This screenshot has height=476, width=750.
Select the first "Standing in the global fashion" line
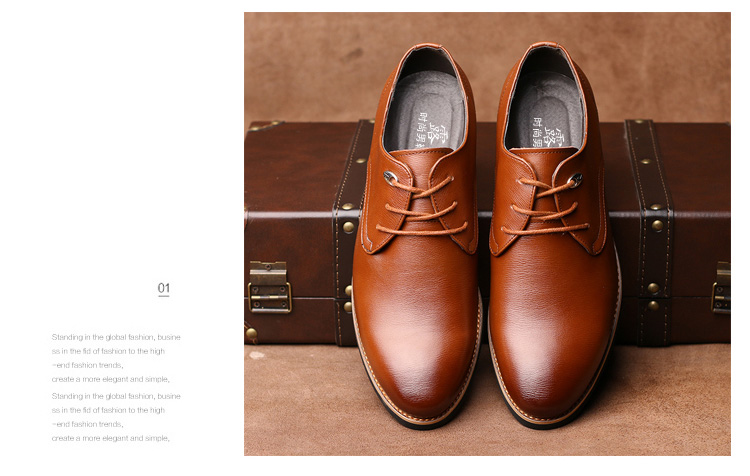click(x=116, y=338)
